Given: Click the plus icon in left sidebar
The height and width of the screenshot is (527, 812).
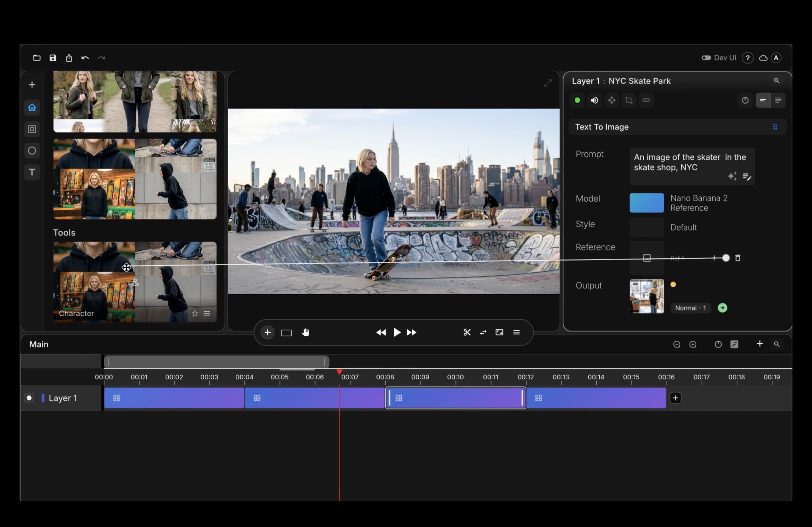Looking at the screenshot, I should click(x=32, y=85).
